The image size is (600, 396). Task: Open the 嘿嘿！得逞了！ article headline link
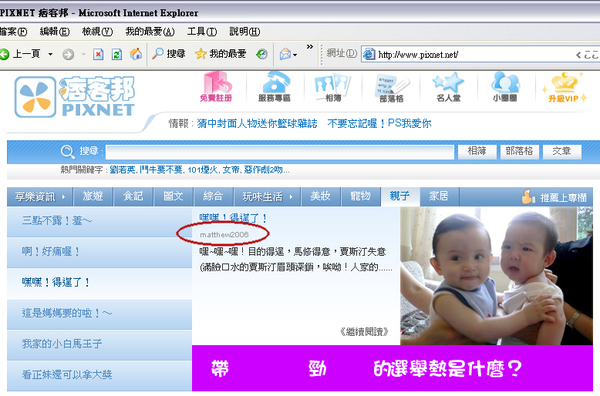click(x=233, y=218)
